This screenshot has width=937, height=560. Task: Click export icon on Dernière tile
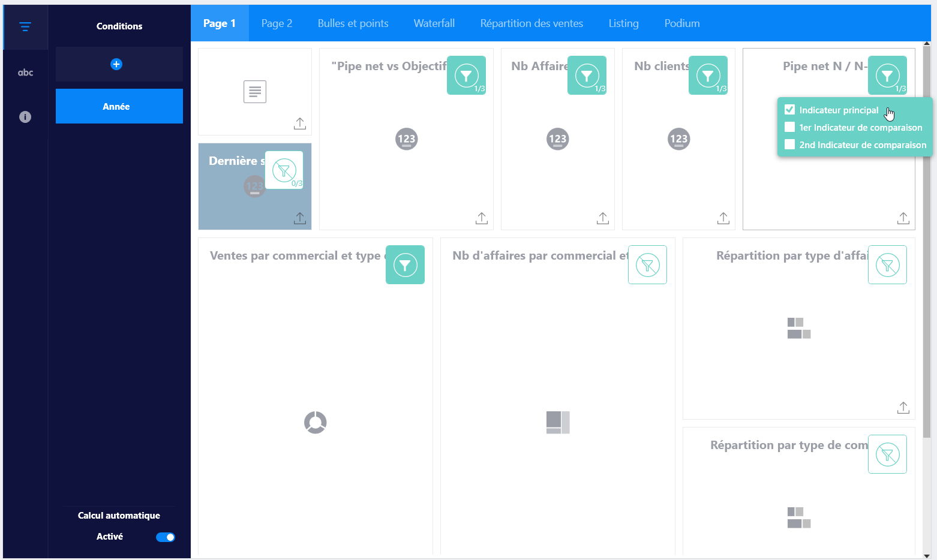300,218
